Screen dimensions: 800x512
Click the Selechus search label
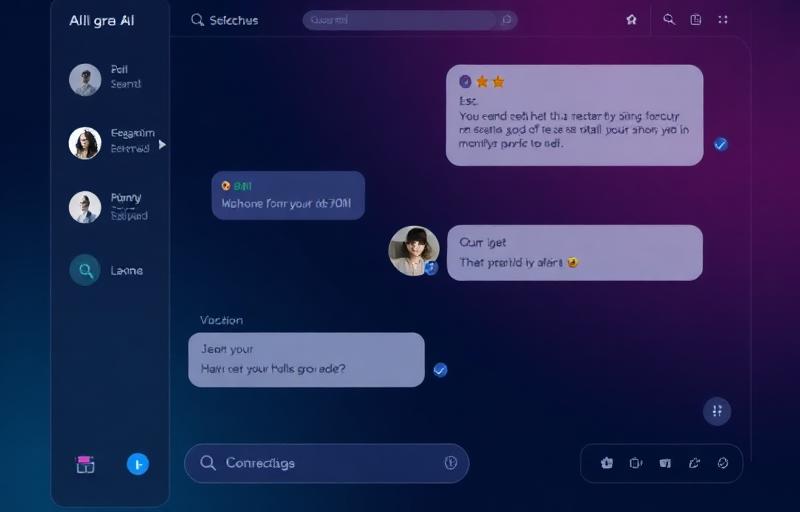(x=234, y=20)
